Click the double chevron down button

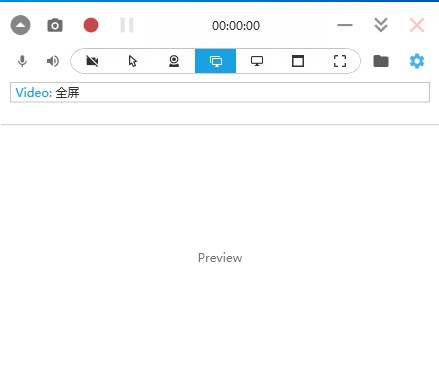click(381, 25)
